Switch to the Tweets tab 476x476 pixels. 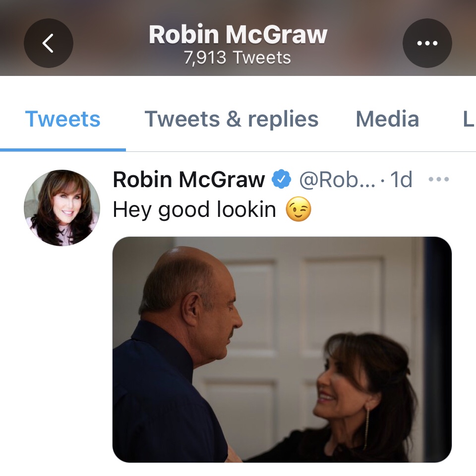[62, 119]
